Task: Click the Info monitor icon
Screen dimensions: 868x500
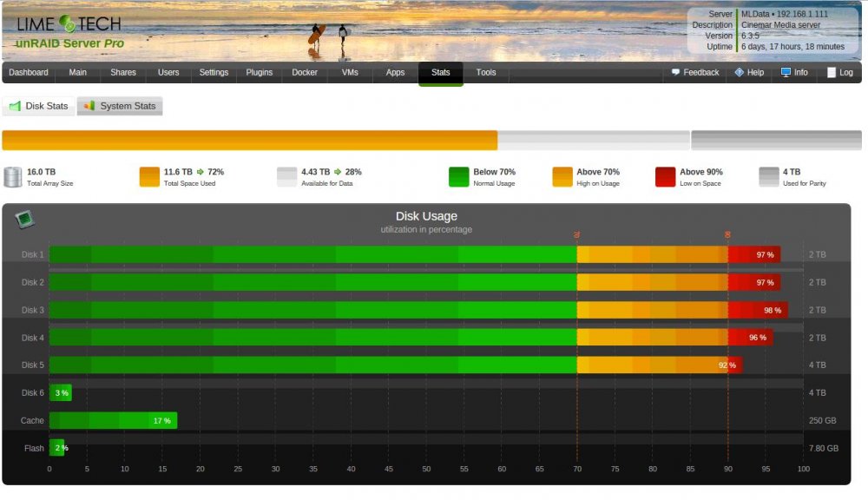Action: pos(786,73)
